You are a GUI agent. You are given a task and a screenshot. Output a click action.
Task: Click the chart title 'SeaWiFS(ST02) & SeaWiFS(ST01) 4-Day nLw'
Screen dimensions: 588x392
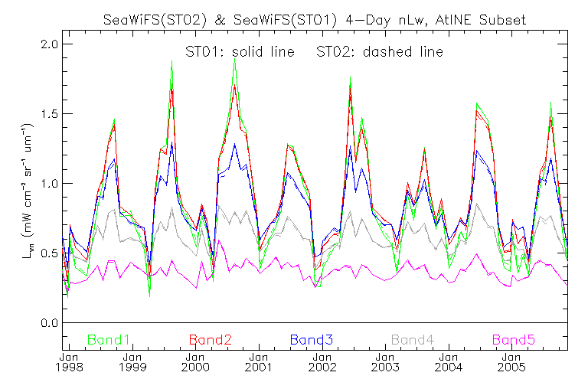(x=265, y=20)
